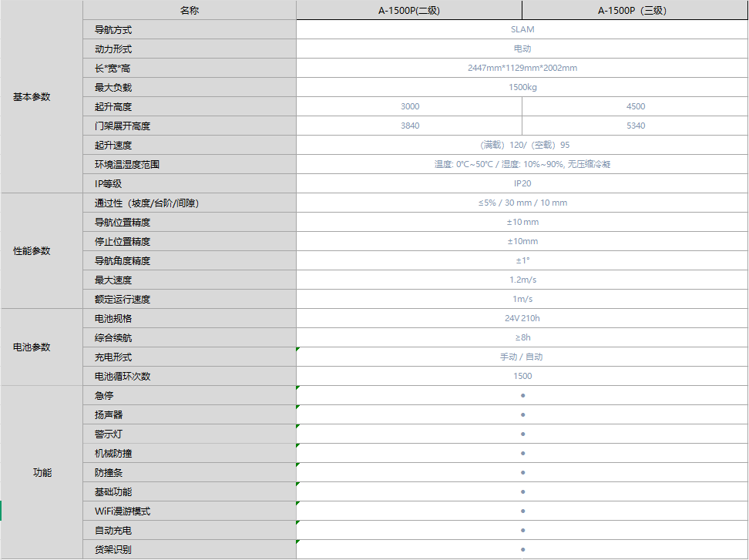Select the A-1500P（三级）column header

(635, 10)
